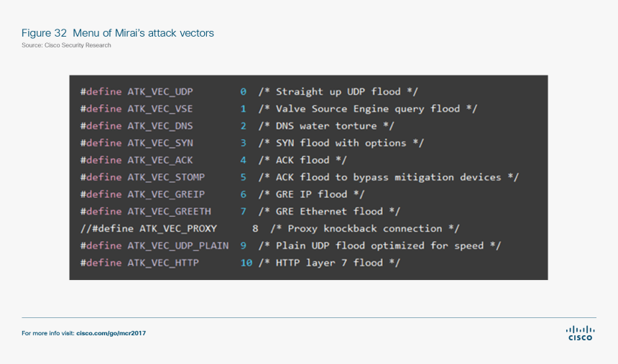Click the ATK_VEC_SYN identifier
Viewport: 618px width, 364px height.
coord(160,143)
